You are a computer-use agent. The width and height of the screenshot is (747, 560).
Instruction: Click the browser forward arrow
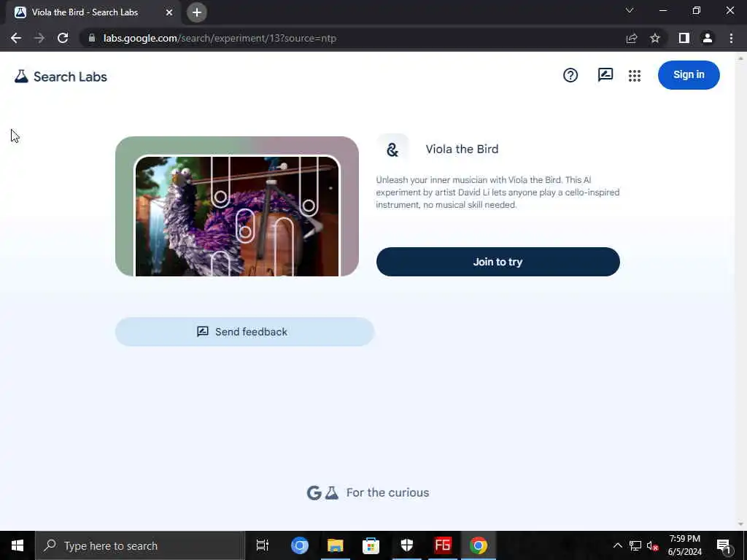tap(39, 38)
